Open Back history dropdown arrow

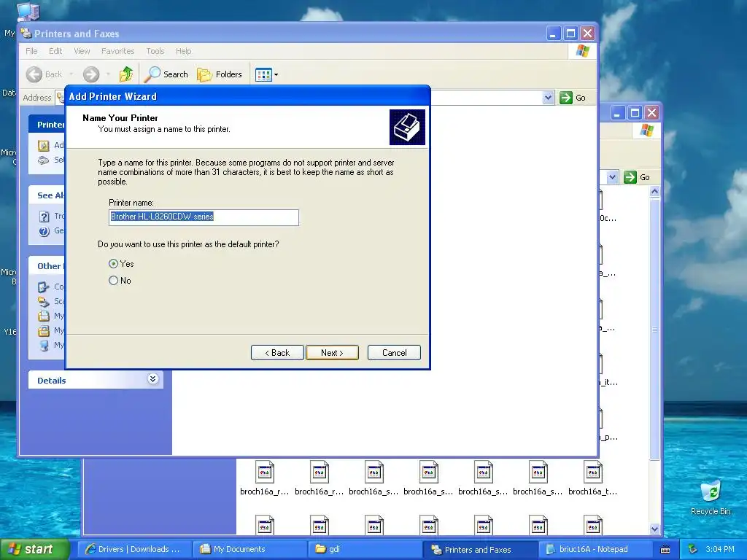click(71, 74)
